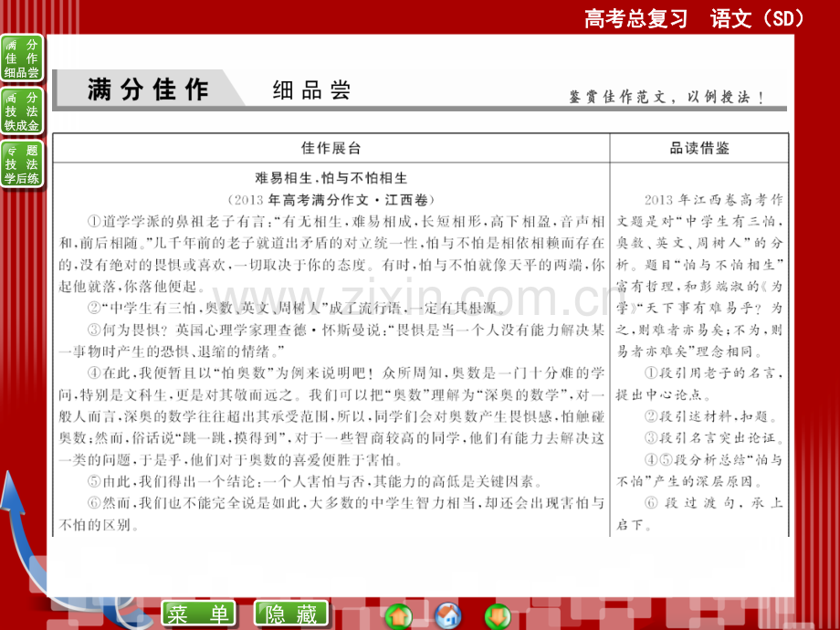Click the green down arrow icon

click(498, 614)
